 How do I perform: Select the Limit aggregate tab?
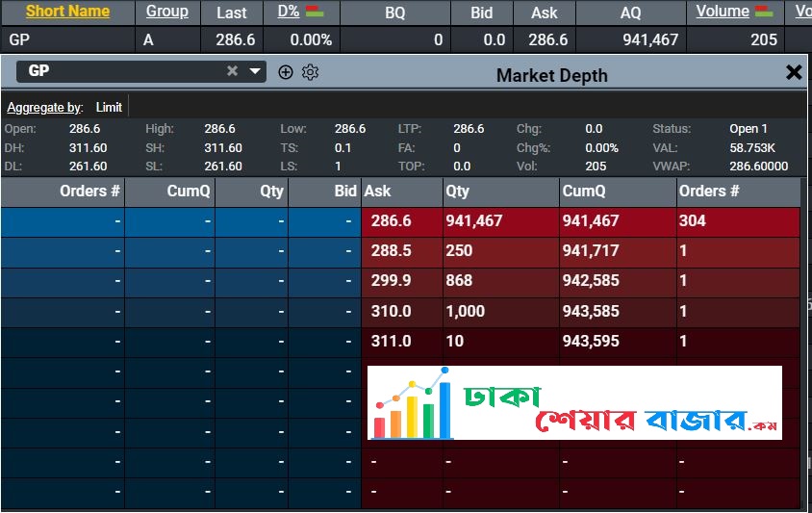point(109,107)
